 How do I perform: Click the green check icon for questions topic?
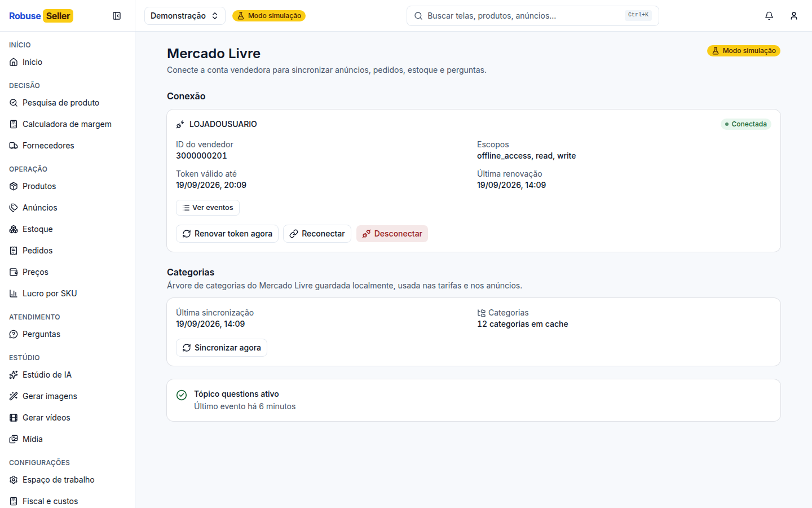pos(182,395)
